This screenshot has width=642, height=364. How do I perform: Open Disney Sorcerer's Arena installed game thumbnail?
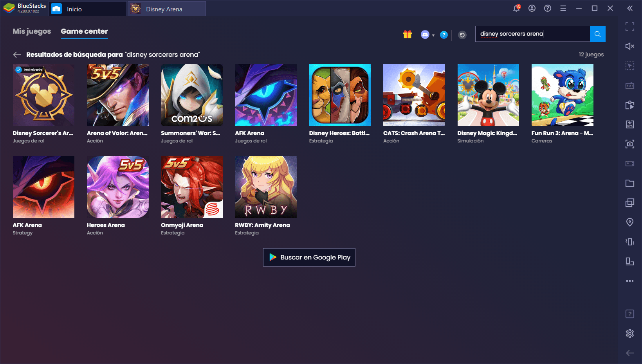pyautogui.click(x=43, y=95)
